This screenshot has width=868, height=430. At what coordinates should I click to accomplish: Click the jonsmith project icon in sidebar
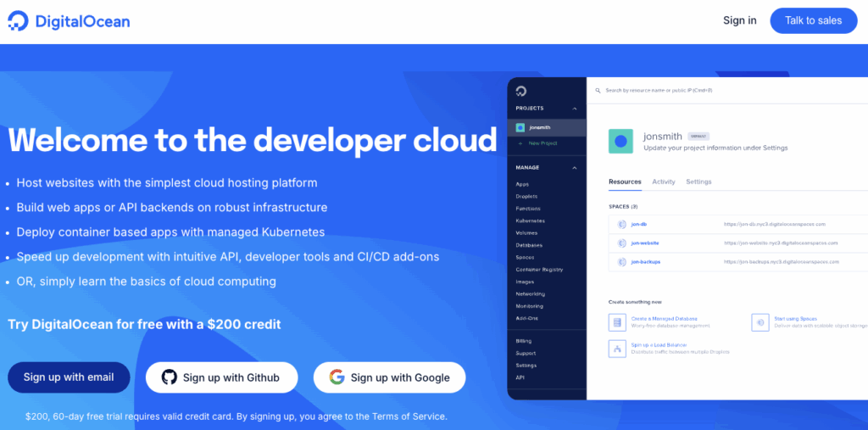(520, 127)
